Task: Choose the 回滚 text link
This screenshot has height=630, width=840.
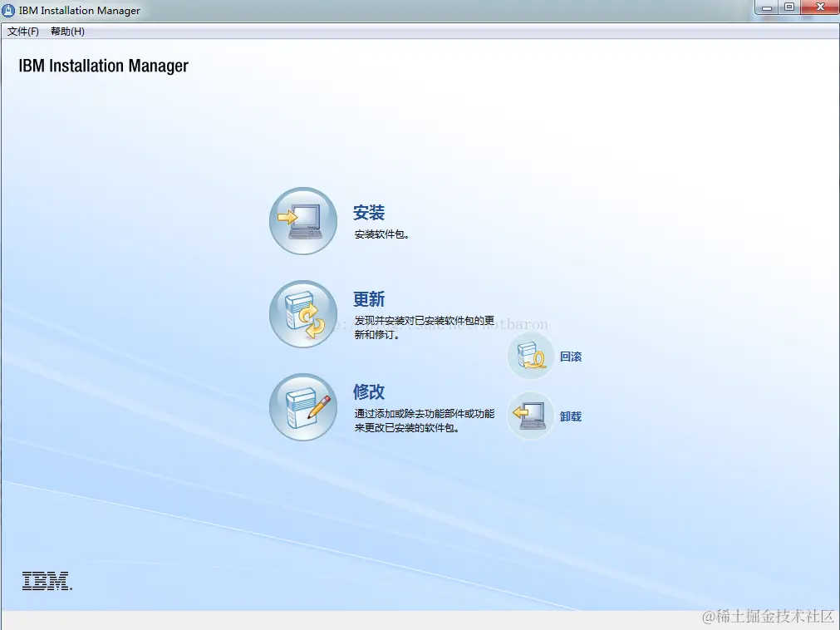Action: 571,357
